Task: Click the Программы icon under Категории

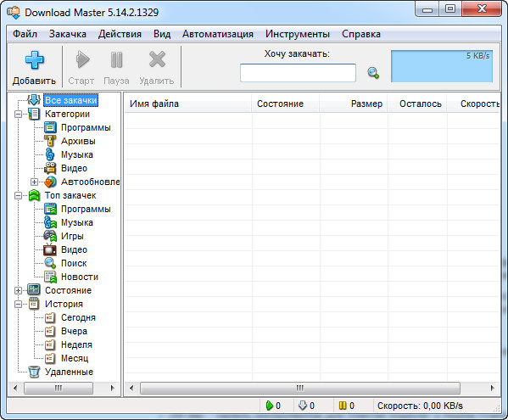Action: pyautogui.click(x=50, y=127)
